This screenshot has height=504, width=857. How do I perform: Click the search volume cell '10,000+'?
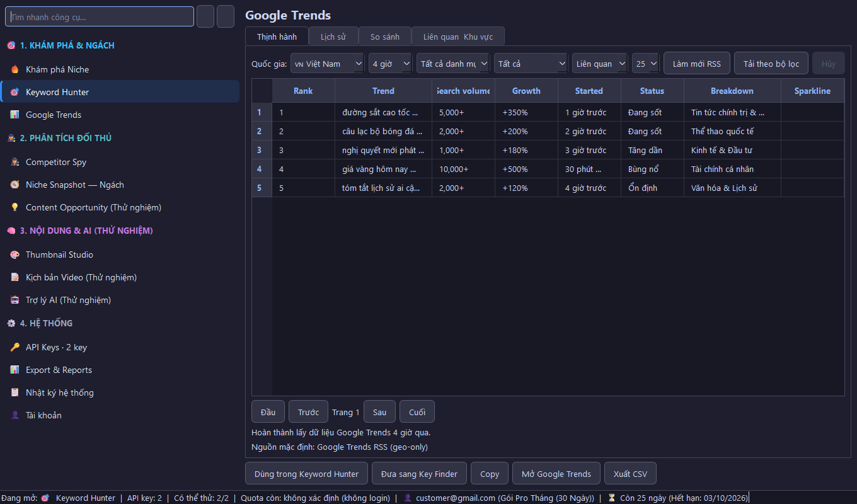(x=463, y=169)
